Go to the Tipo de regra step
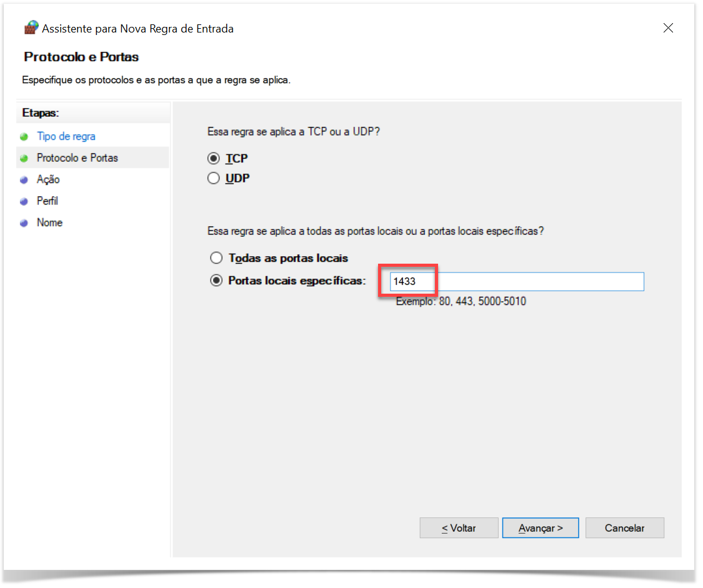 tap(66, 136)
